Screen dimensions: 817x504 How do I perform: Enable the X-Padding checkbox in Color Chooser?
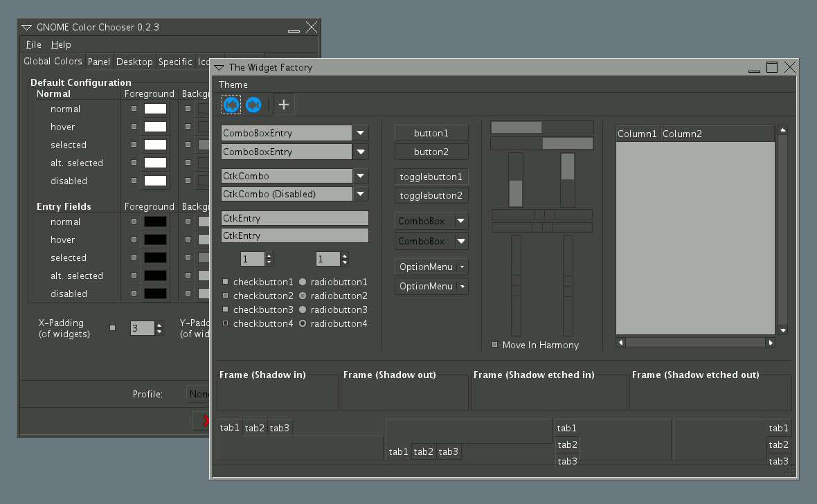[x=113, y=328]
